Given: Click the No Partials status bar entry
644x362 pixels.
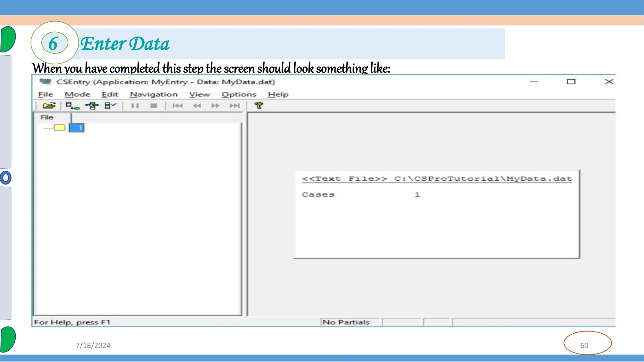Looking at the screenshot, I should 346,322.
